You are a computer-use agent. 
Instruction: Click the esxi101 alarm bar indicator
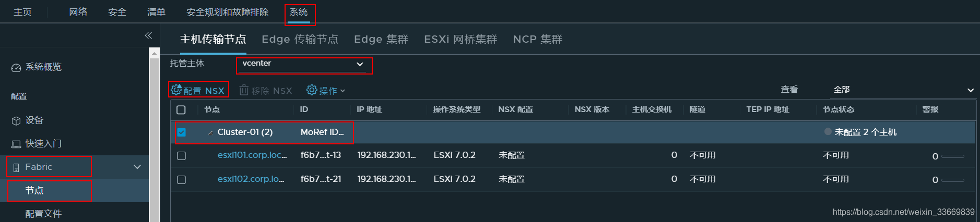953,156
